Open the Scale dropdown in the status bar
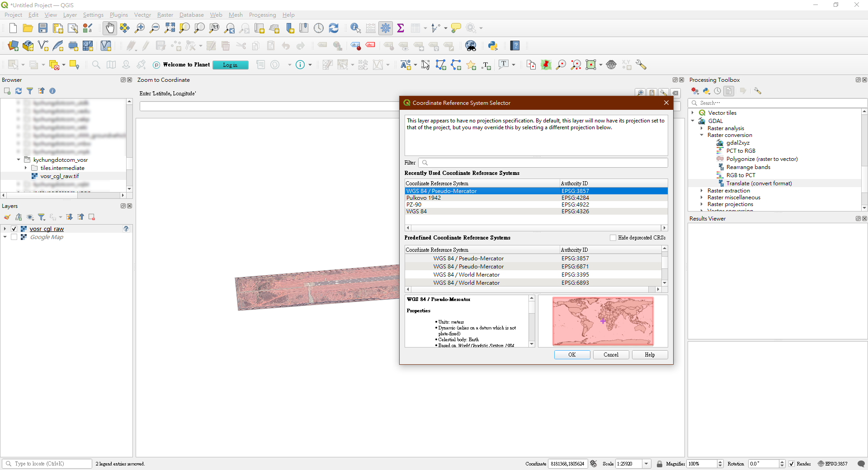 (646, 464)
